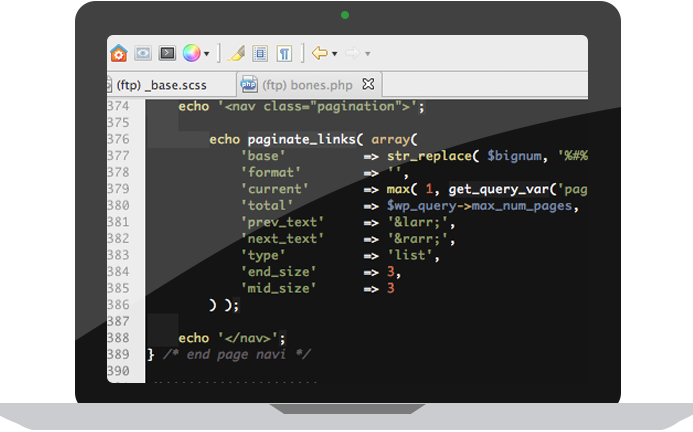Expand the forward history dropdown arrow
The height and width of the screenshot is (432, 693).
pos(368,54)
